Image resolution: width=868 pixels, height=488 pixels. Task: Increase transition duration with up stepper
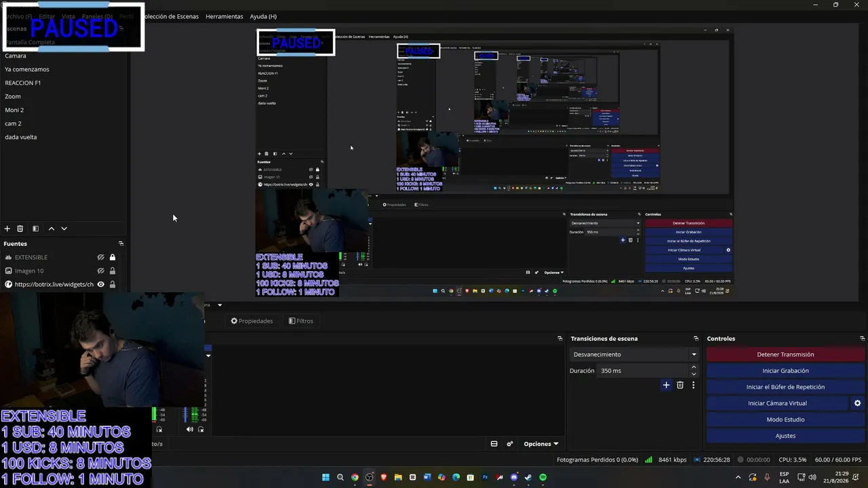[x=693, y=367]
